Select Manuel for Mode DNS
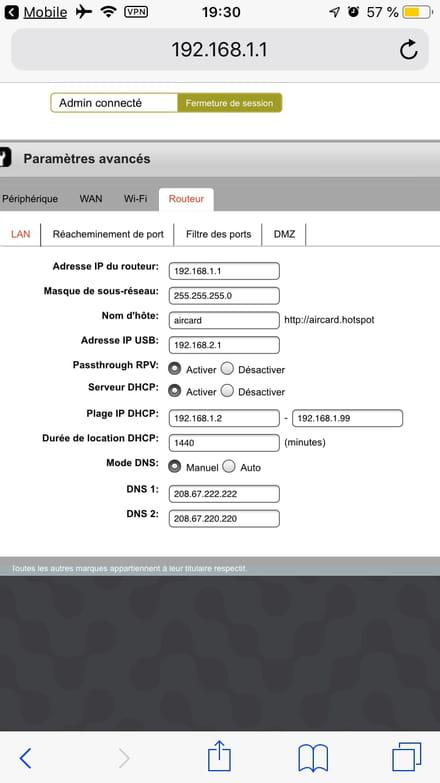Image resolution: width=440 pixels, height=783 pixels. (174, 467)
